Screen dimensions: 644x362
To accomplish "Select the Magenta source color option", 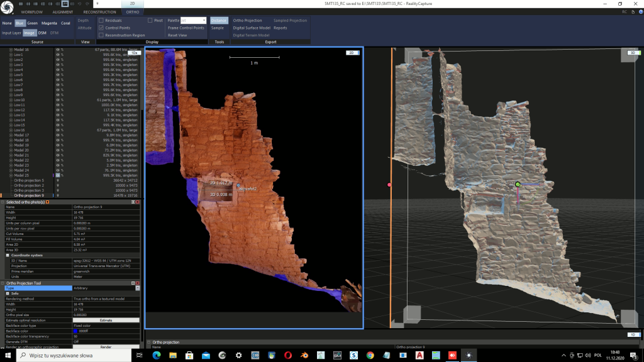I will (49, 23).
